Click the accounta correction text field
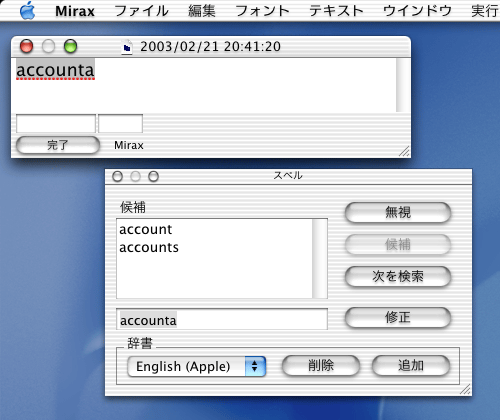The height and width of the screenshot is (420, 500). [x=222, y=319]
